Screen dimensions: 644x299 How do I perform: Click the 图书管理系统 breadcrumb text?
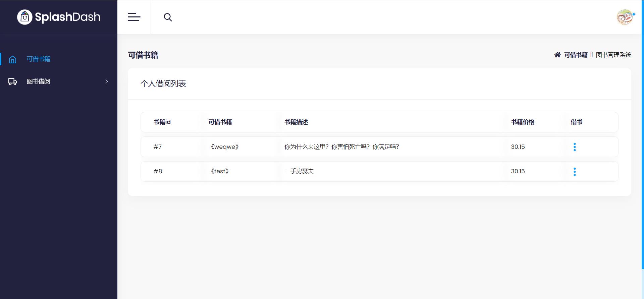click(613, 55)
